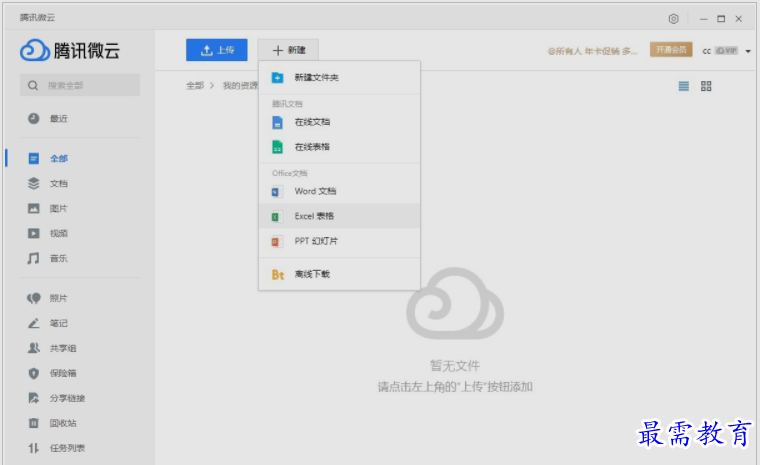Open settings hexagon icon in title bar
Viewport: 760px width, 465px height.
pyautogui.click(x=673, y=19)
